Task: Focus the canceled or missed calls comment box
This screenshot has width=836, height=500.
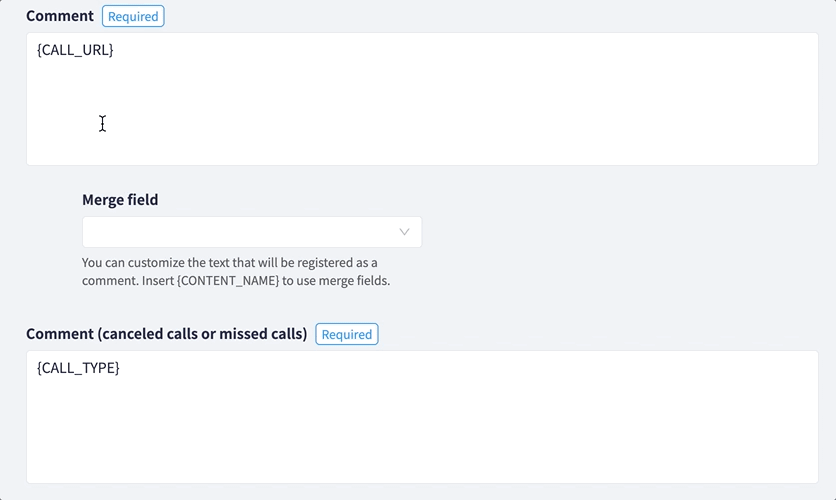Action: (x=422, y=425)
